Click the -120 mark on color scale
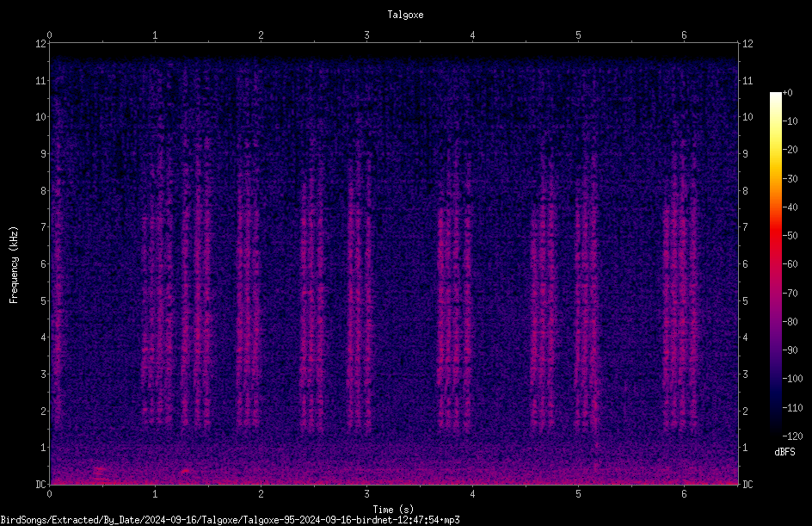Viewport: 812px width, 526px height. [792, 436]
